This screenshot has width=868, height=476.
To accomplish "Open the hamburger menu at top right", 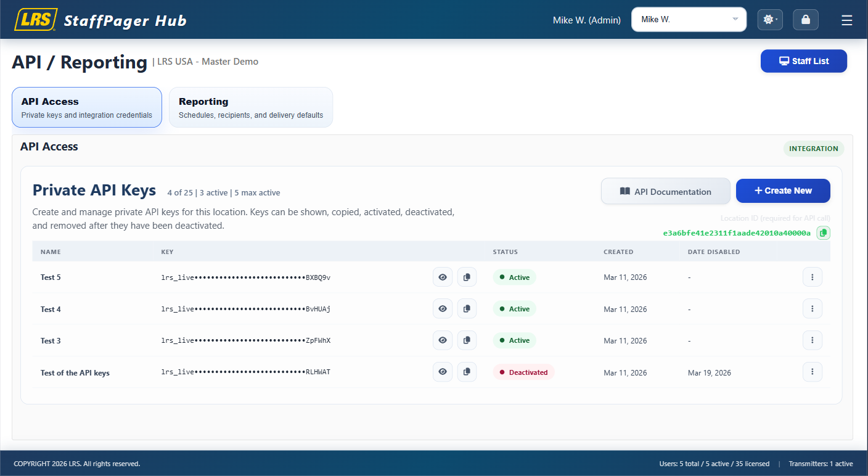I will tap(846, 19).
